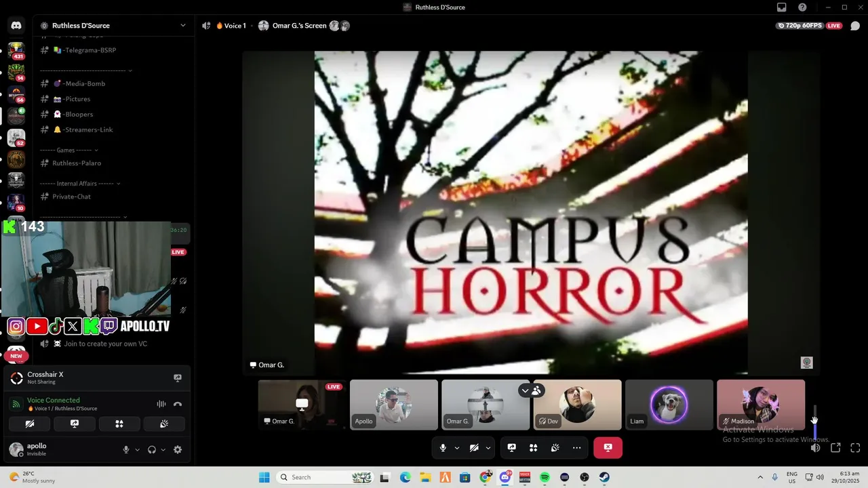Screen dimensions: 868x488
Task: Toggle camera in call control bar
Action: (474, 447)
